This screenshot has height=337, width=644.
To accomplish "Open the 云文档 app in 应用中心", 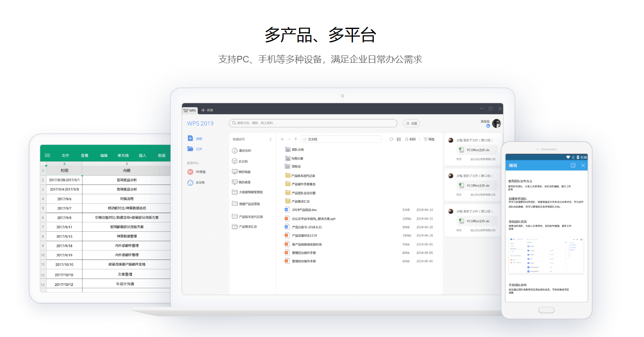I will (x=201, y=182).
